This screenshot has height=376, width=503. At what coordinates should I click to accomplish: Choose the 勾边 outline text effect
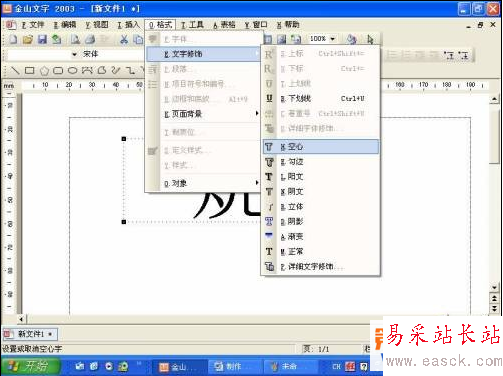(x=321, y=162)
